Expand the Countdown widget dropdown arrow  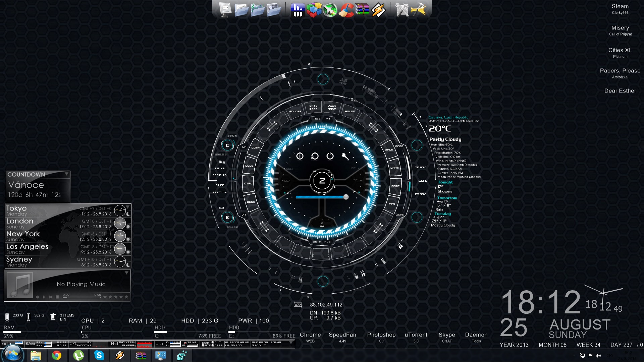click(x=66, y=174)
